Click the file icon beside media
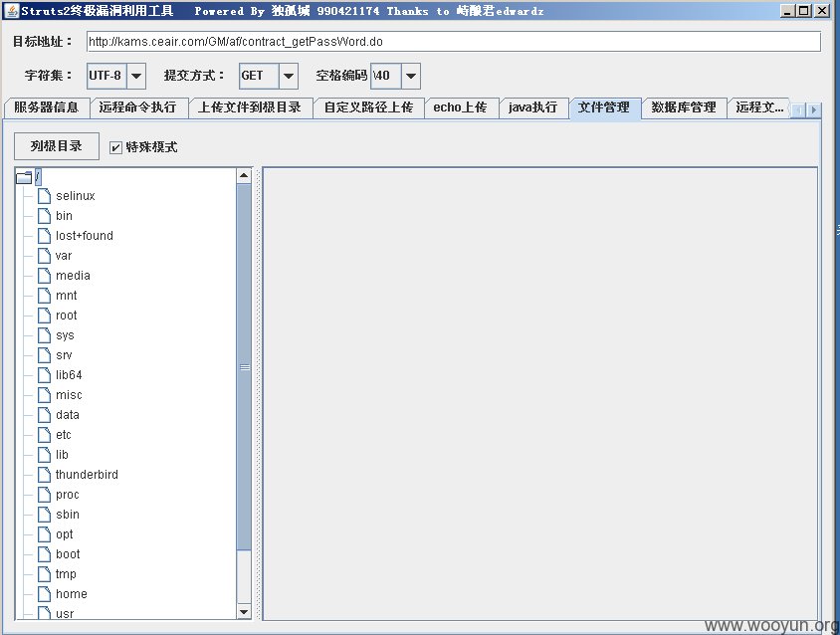Viewport: 840px width, 635px height. pyautogui.click(x=45, y=276)
